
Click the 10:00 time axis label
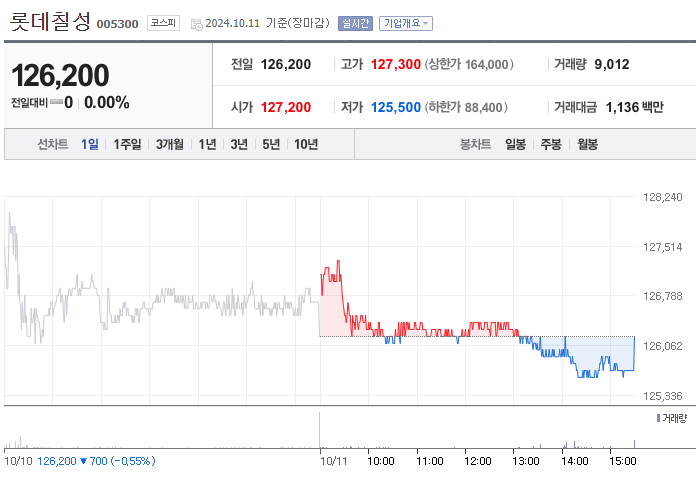point(381,461)
